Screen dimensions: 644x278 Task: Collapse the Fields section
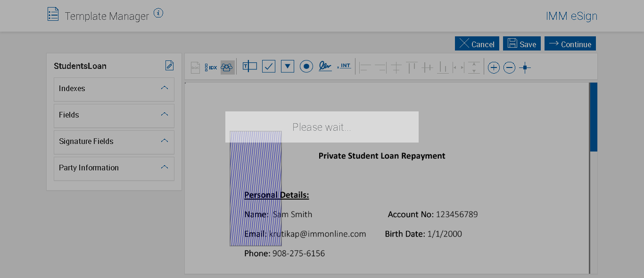165,114
